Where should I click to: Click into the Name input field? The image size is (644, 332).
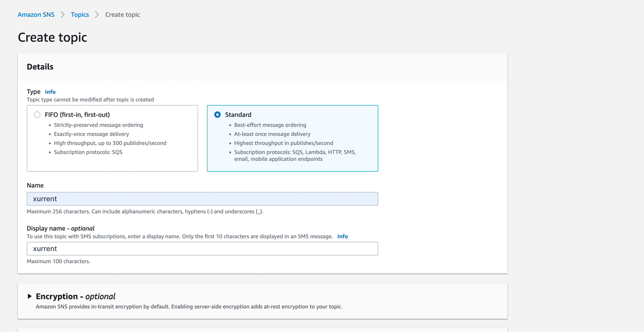(202, 199)
